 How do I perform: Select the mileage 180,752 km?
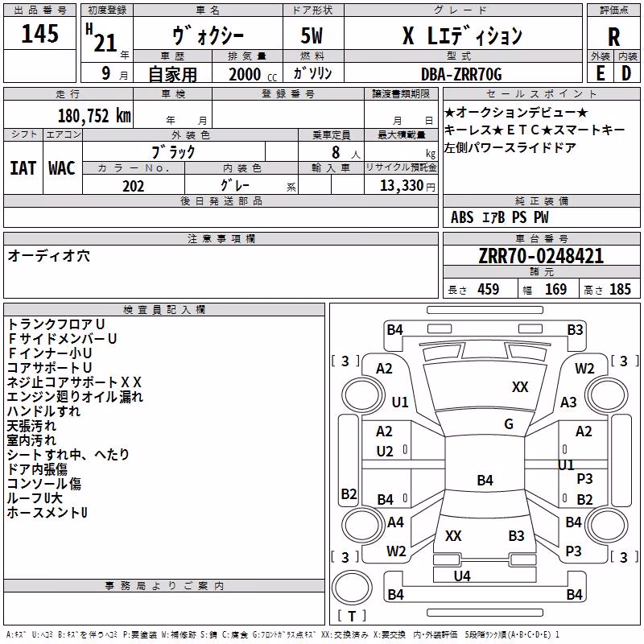94,116
